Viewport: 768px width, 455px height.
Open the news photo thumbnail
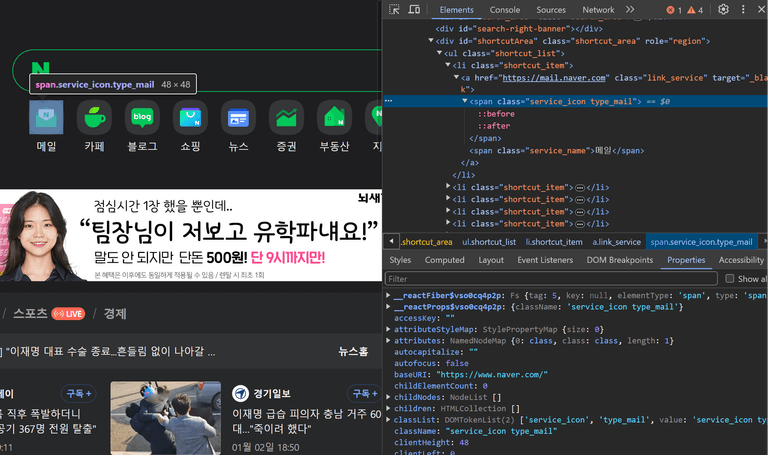point(166,418)
